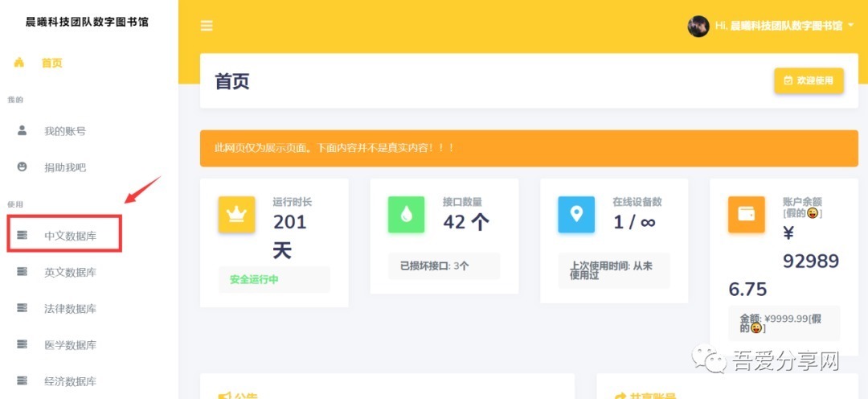Select 医学数据库 from the sidebar
868x399 pixels.
point(70,345)
